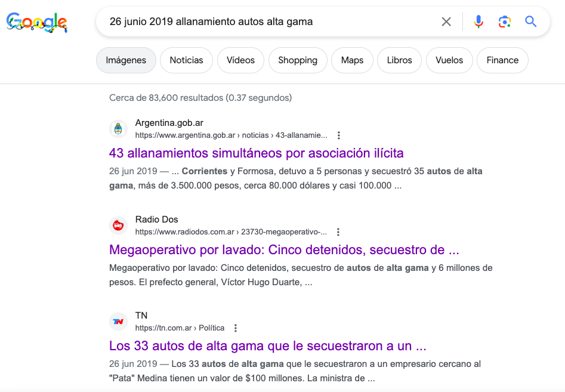Viewport: 565px width, 392px height.
Task: Click the snippet mentioning 'Corrientes y Formosa'
Action: pyautogui.click(x=296, y=178)
